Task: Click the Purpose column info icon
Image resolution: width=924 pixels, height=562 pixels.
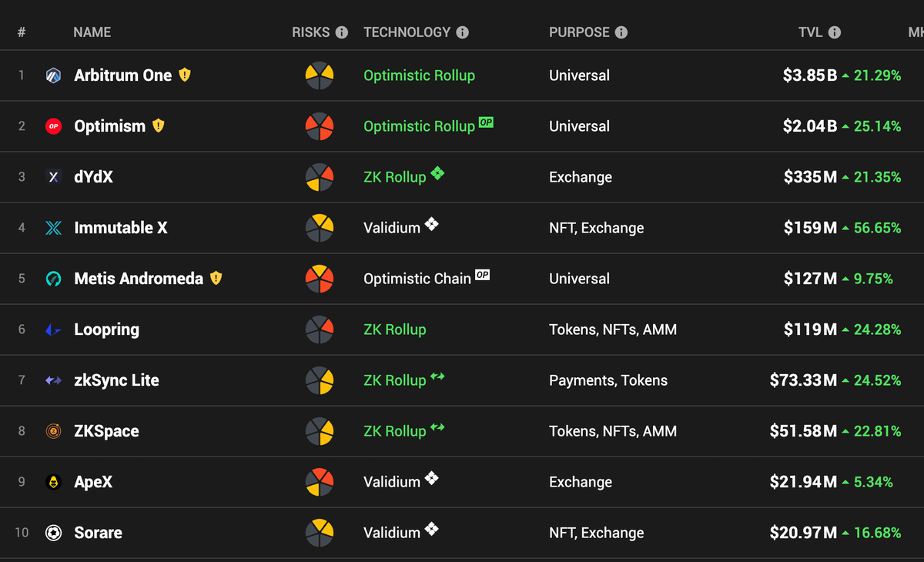Action: [621, 32]
